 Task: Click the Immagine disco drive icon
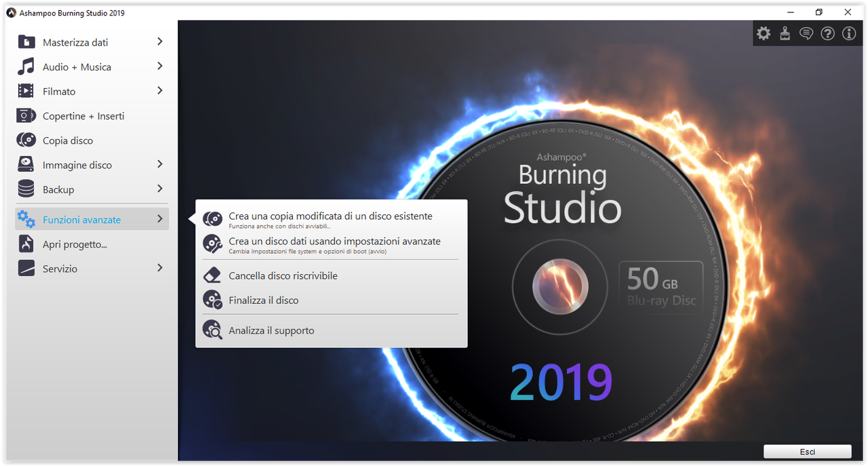26,165
